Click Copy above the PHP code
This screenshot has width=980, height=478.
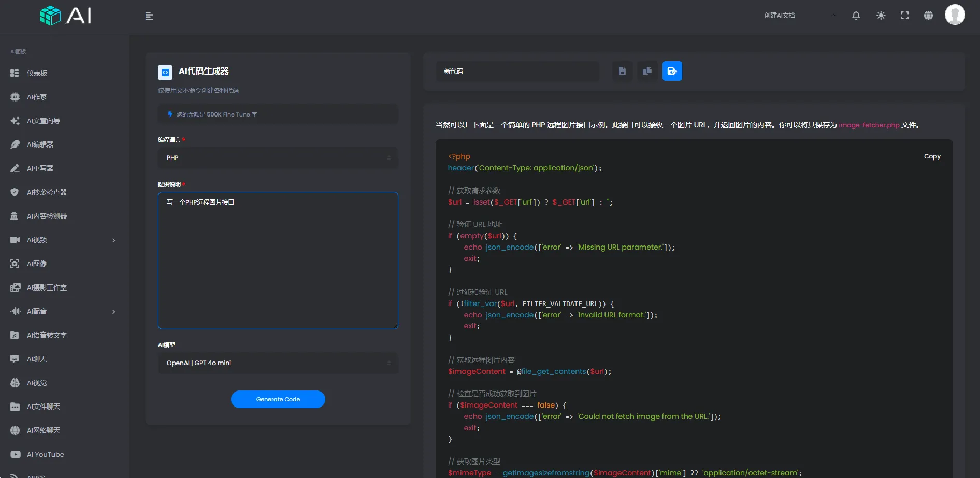pyautogui.click(x=932, y=156)
